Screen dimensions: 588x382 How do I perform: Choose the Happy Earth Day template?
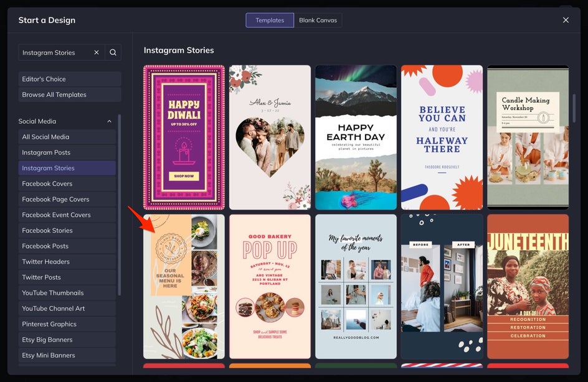[356, 137]
